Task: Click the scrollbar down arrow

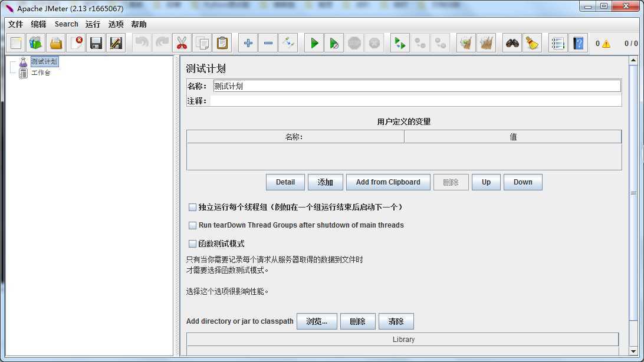Action: [633, 351]
